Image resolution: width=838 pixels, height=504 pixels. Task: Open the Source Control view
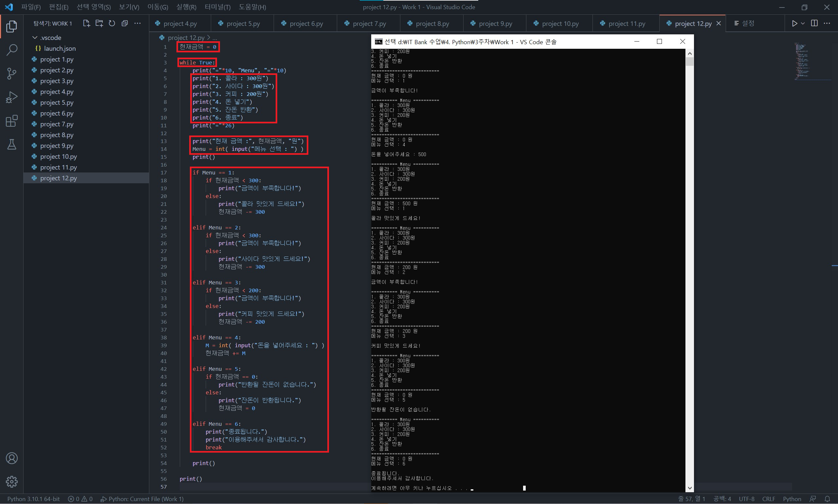click(11, 73)
